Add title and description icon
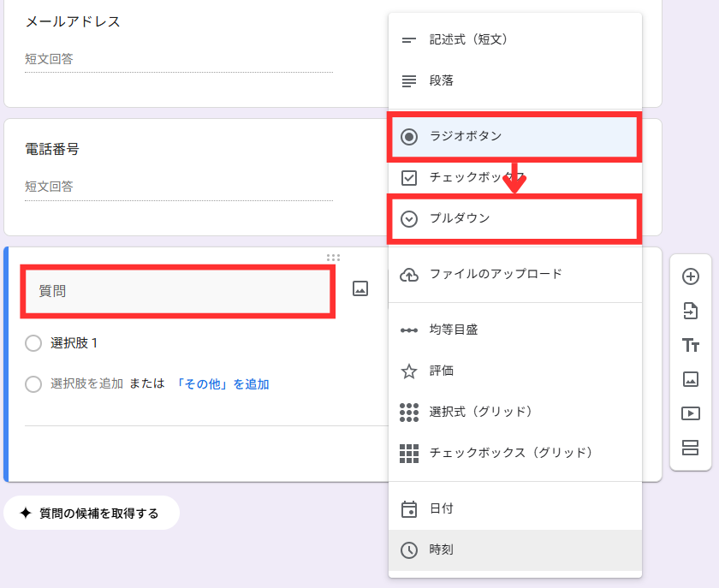Screen dimensions: 719x588 coord(691,345)
